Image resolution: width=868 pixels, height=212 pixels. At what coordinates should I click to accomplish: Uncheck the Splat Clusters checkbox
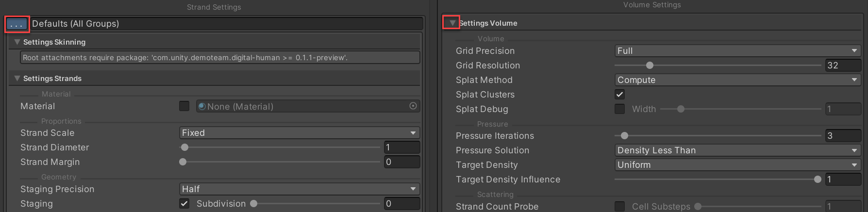point(620,95)
